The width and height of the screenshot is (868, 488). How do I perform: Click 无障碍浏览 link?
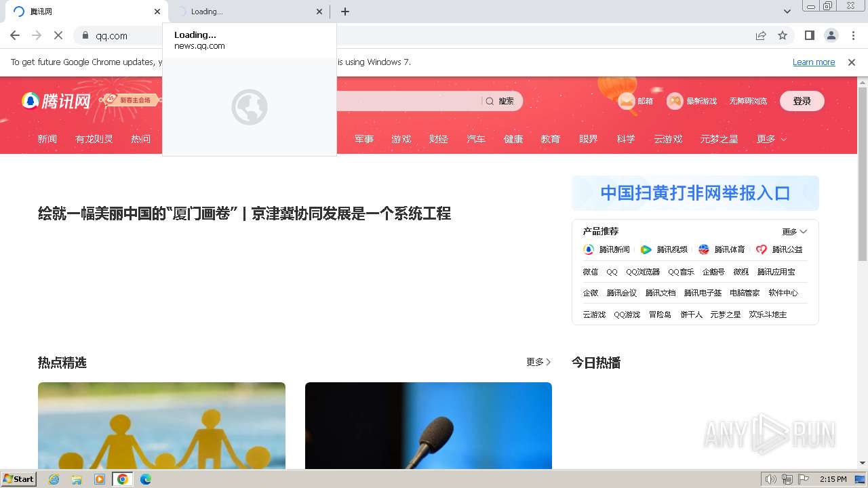(x=748, y=101)
